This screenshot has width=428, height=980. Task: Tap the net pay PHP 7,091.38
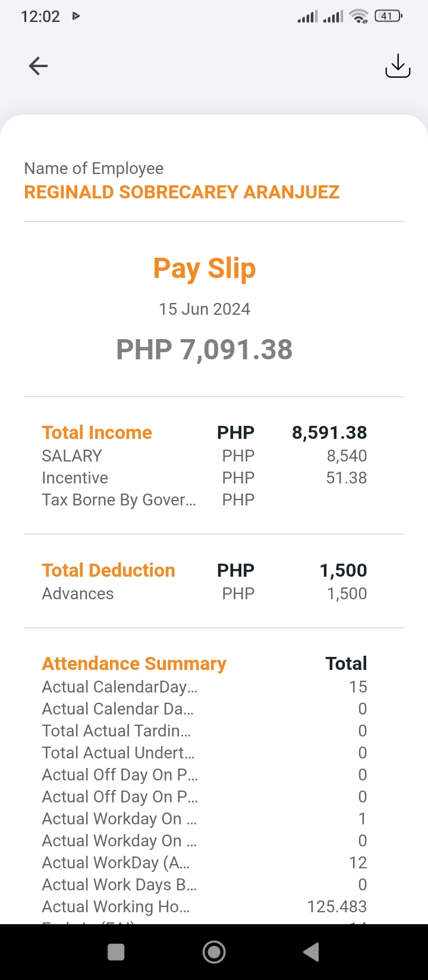(204, 349)
